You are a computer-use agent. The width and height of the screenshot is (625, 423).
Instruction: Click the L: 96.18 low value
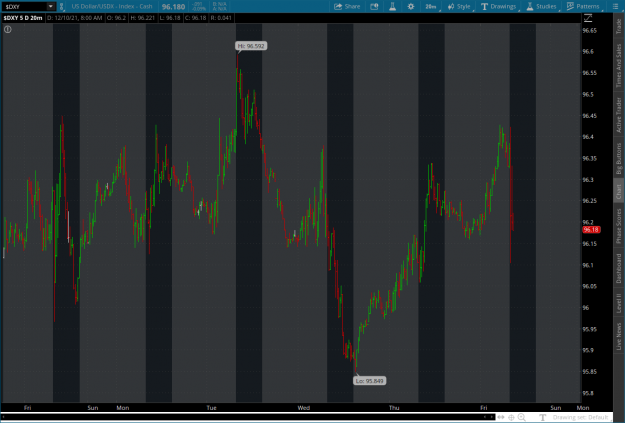(169, 18)
